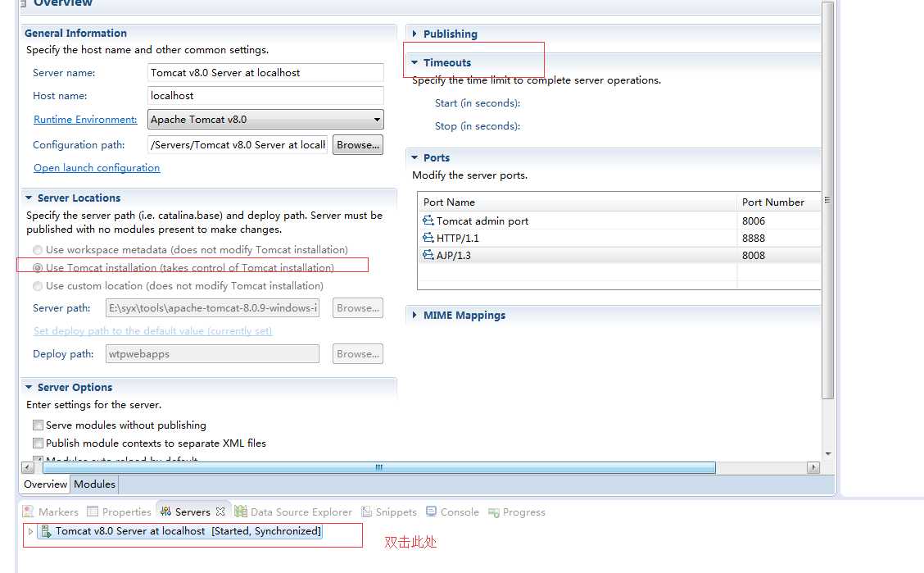Select Use workspace metadata radio option

click(38, 250)
